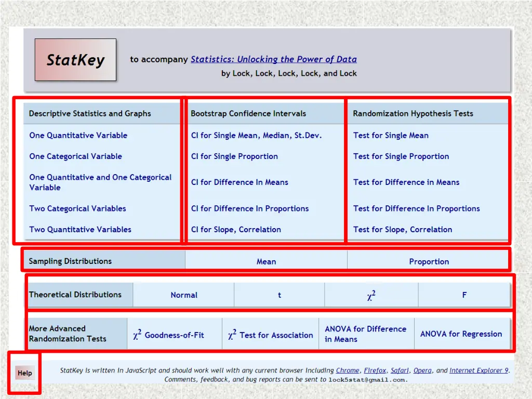Select Proportion sampling distribution
Viewport: 532px width, 399px height.
pyautogui.click(x=429, y=262)
